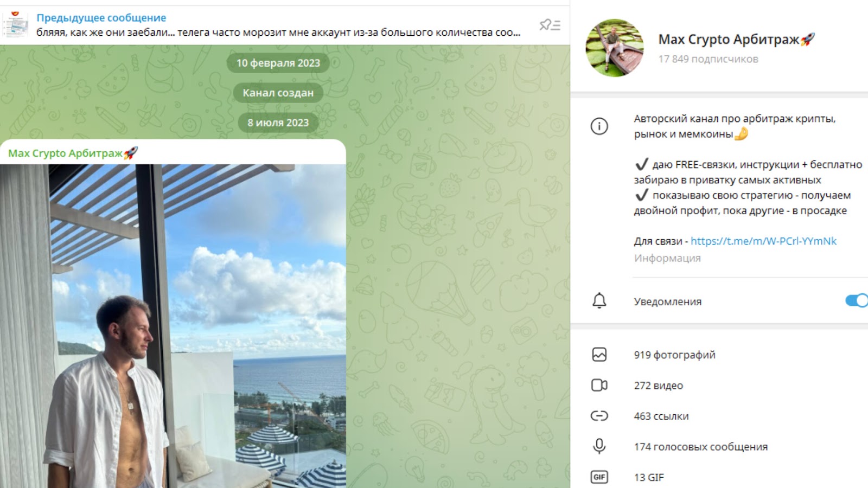Viewport: 868px width, 488px height.
Task: Open the GIF section icon
Action: [x=599, y=477]
